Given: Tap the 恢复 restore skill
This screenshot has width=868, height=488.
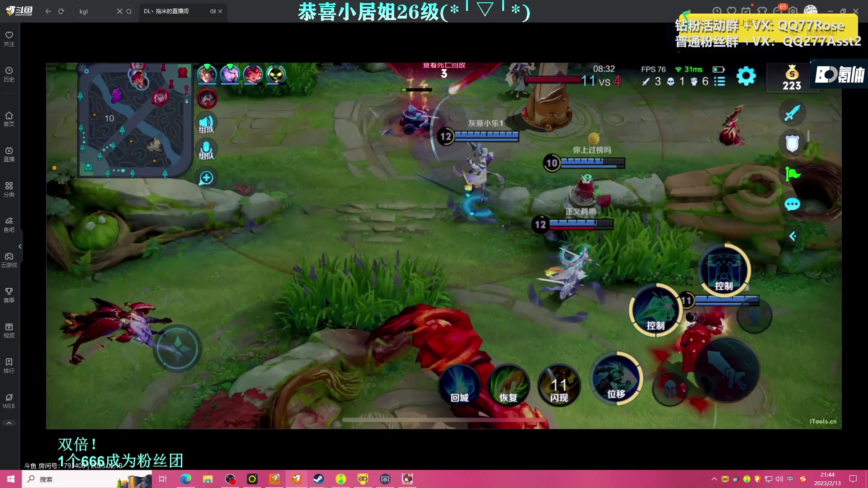Looking at the screenshot, I should click(509, 386).
